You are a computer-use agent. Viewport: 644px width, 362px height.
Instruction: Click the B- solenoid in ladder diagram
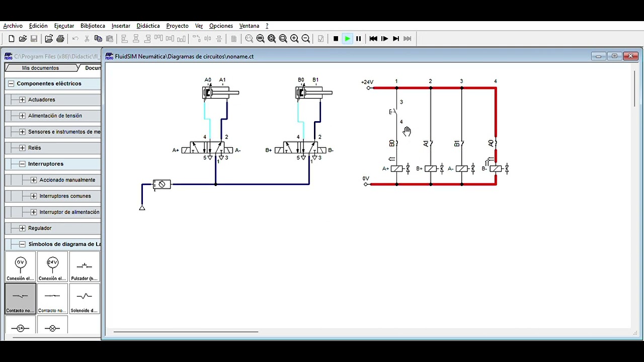(x=496, y=168)
